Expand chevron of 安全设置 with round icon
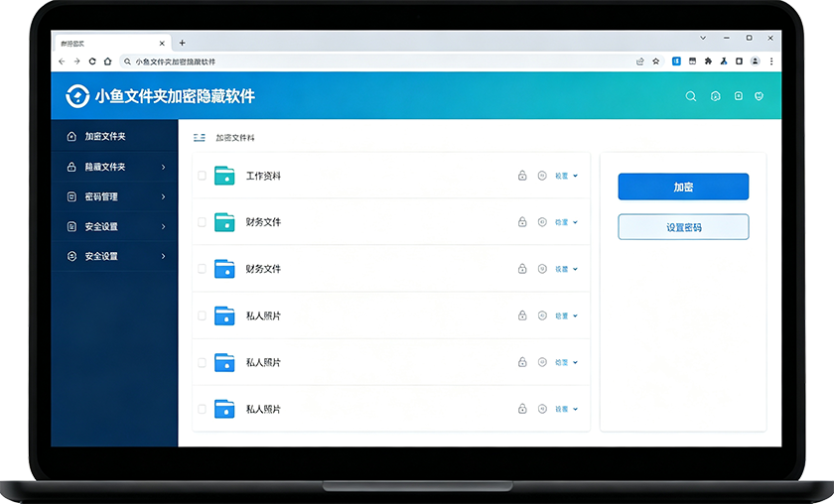 point(163,256)
